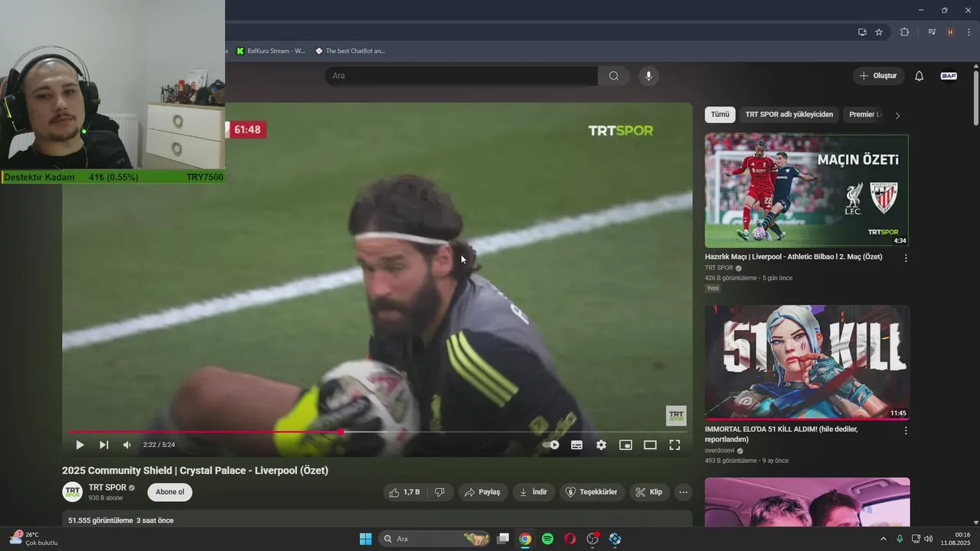Click the search magnifier button on YouTube
980x551 pixels.
pos(614,76)
